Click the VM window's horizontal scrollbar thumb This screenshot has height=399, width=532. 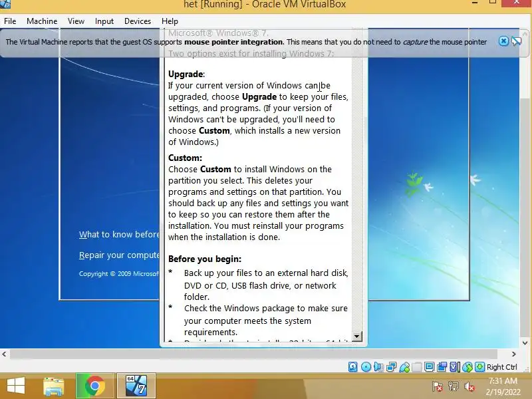click(253, 354)
